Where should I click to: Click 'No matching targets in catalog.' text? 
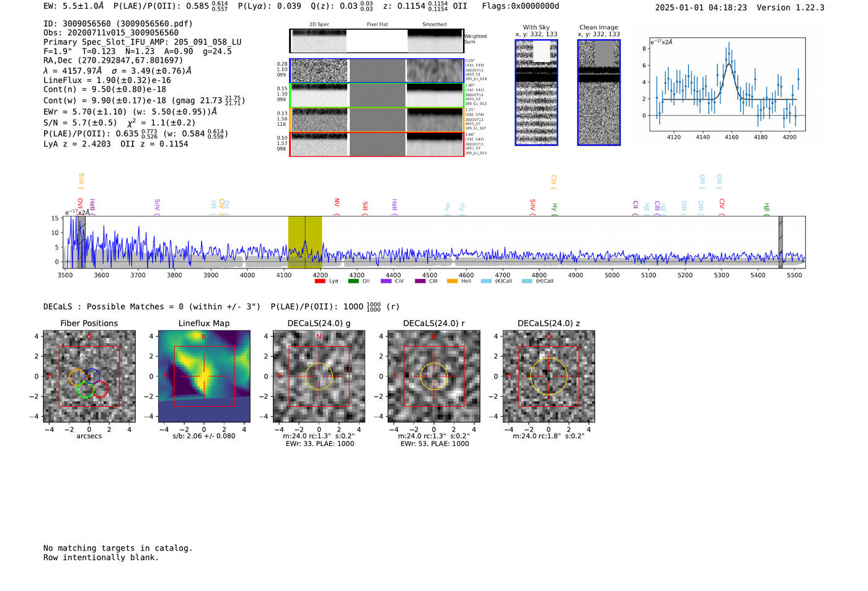[118, 548]
